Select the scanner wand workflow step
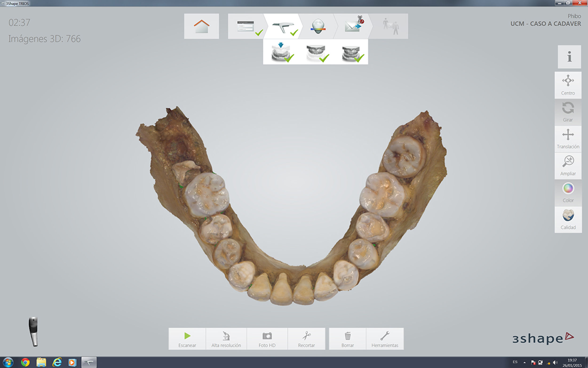The width and height of the screenshot is (588, 368). 283,26
